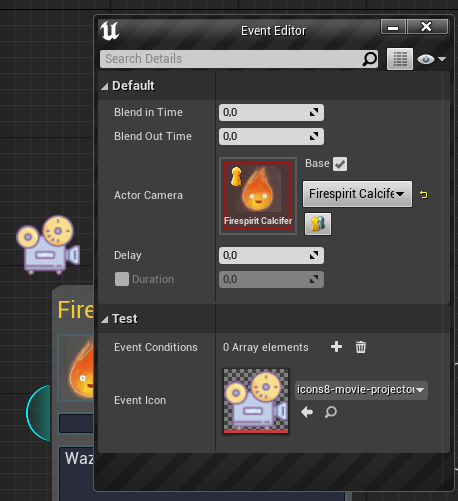Open the Firespirit Calcifer actor dropdown
Image resolution: width=458 pixels, height=501 pixels.
[357, 194]
